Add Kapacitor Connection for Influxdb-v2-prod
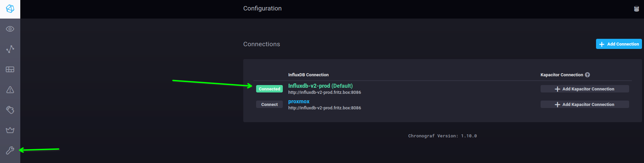644x163 pixels. pos(585,89)
